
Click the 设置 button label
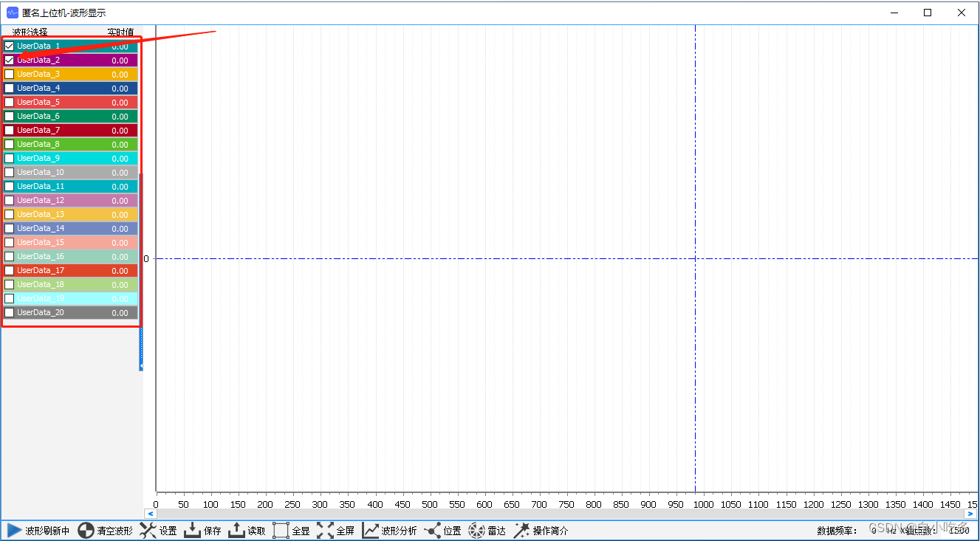(168, 531)
